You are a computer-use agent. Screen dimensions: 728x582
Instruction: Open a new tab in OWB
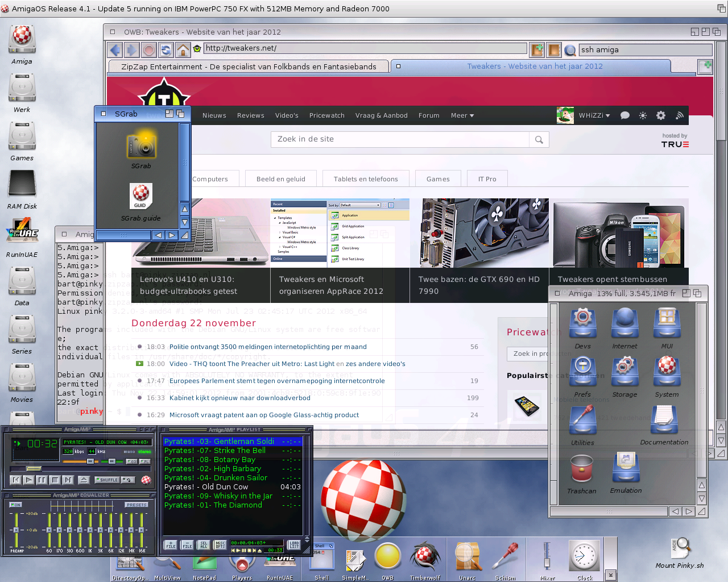705,66
